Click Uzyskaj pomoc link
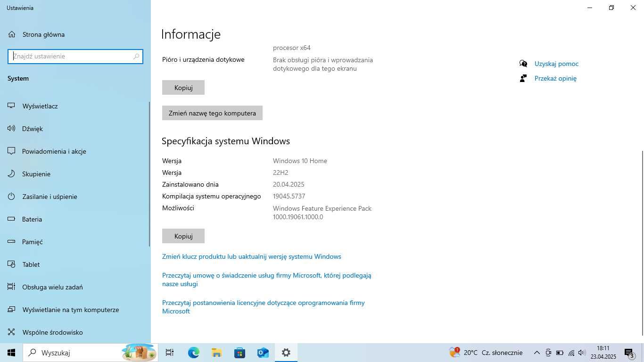 556,64
